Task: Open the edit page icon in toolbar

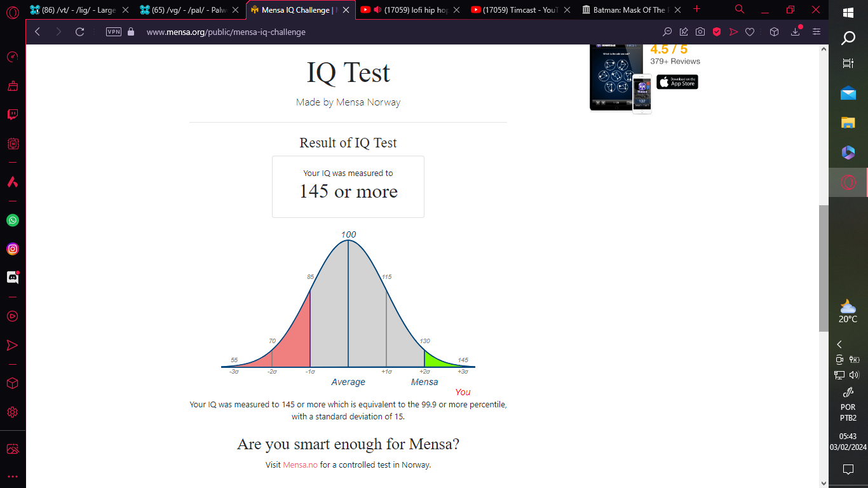Action: tap(684, 32)
